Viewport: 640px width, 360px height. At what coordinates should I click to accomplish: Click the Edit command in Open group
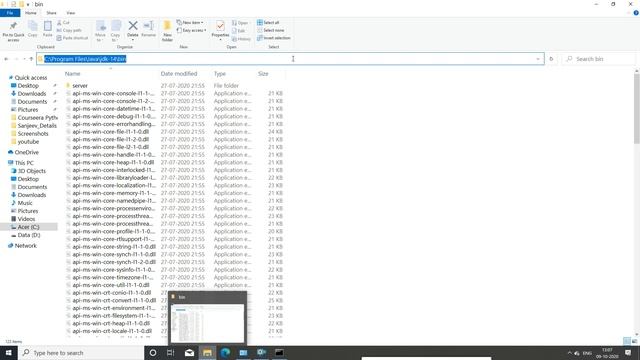pyautogui.click(x=239, y=31)
